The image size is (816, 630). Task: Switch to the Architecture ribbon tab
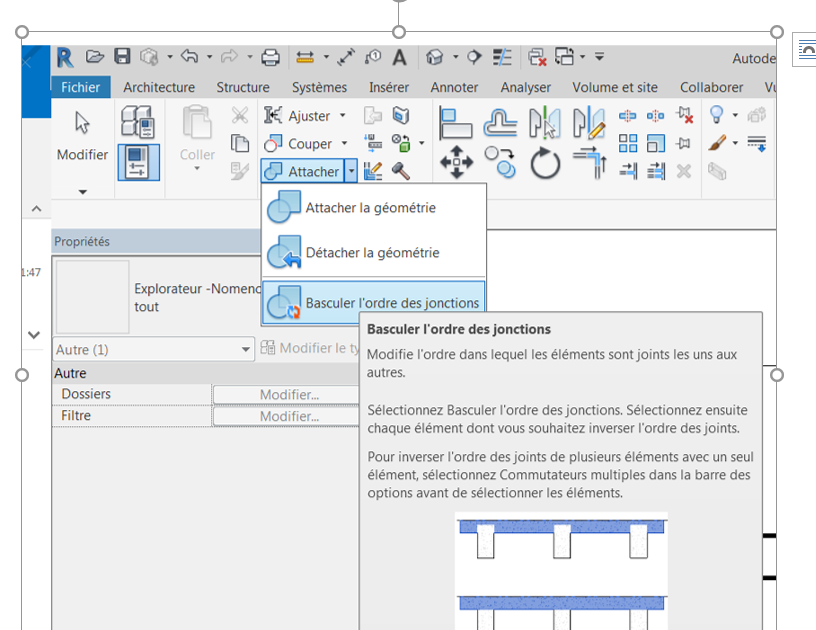click(159, 87)
